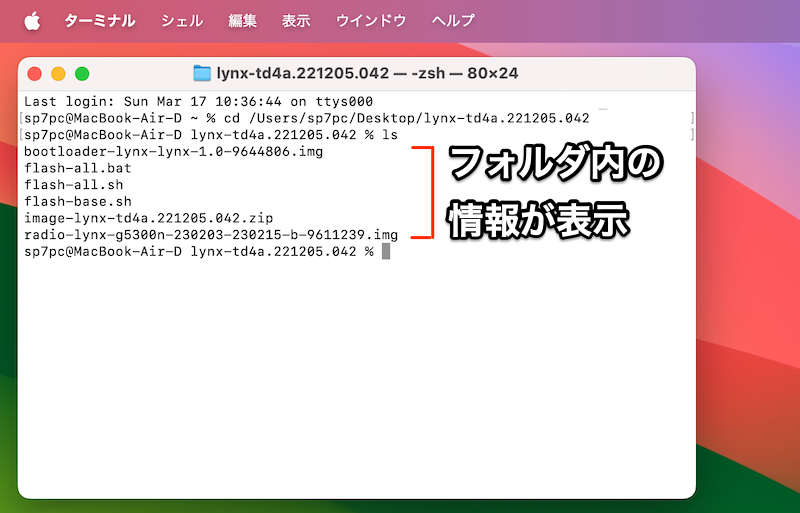Viewport: 800px width, 513px height.
Task: Open the ヘルプ menu
Action: (453, 20)
